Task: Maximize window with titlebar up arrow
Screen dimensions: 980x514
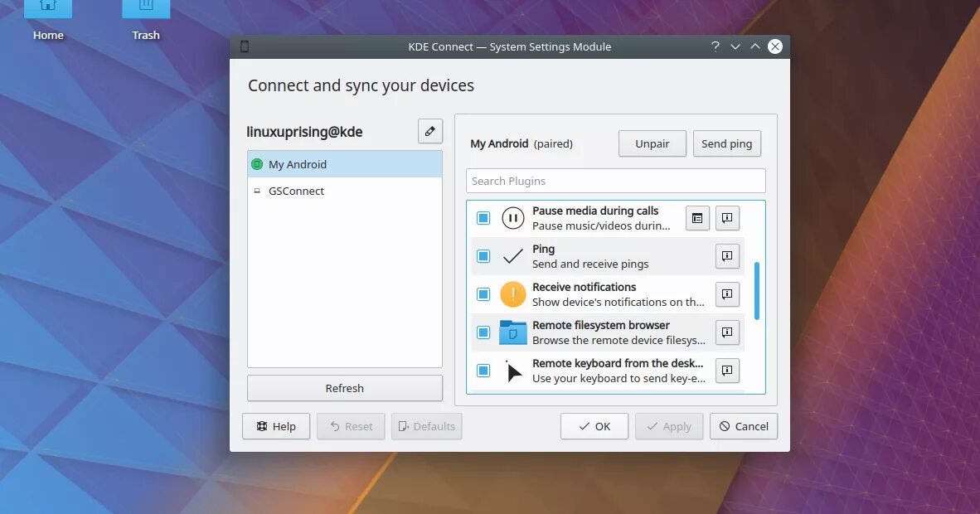Action: tap(755, 46)
